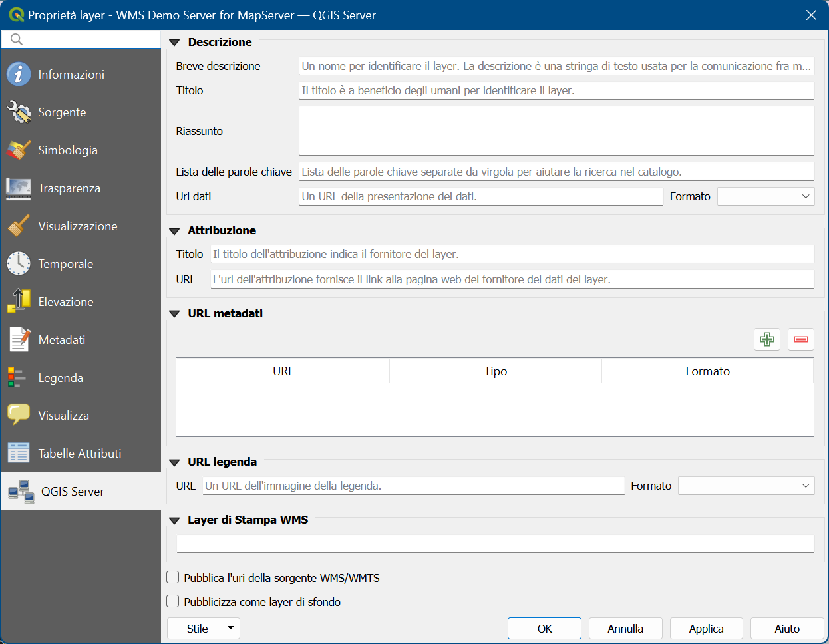Click the search magnifier icon
The width and height of the screenshot is (829, 644).
pos(17,39)
